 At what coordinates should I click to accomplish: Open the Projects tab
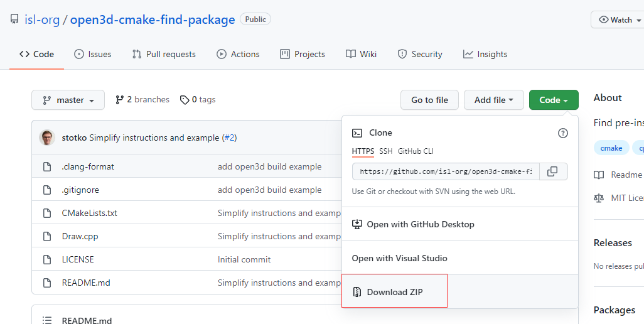click(x=303, y=54)
